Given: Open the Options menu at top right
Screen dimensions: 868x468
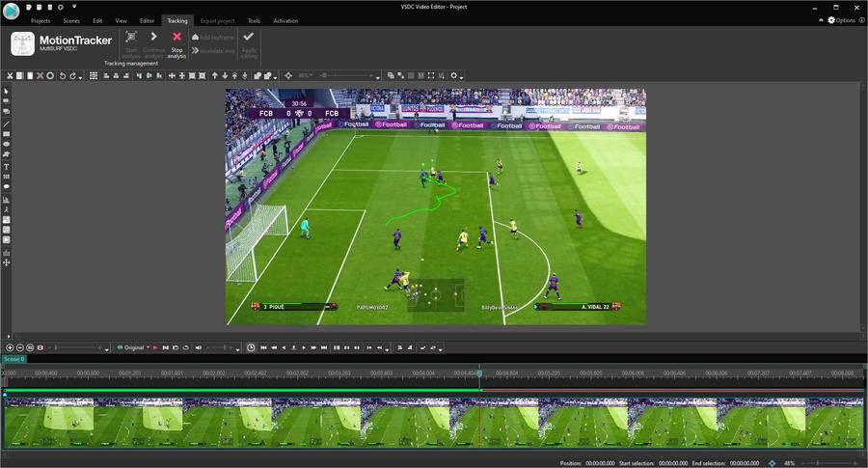Looking at the screenshot, I should click(841, 20).
